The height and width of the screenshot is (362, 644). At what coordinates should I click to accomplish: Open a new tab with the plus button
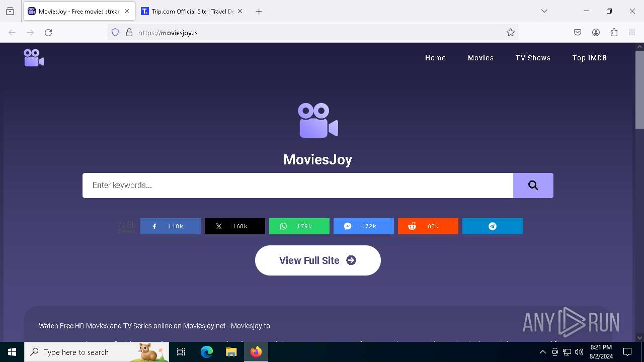259,11
